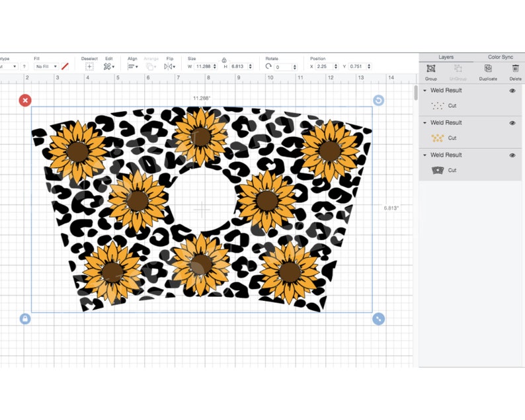Click the linetype help question mark
The height and width of the screenshot is (420, 525).
24,67
